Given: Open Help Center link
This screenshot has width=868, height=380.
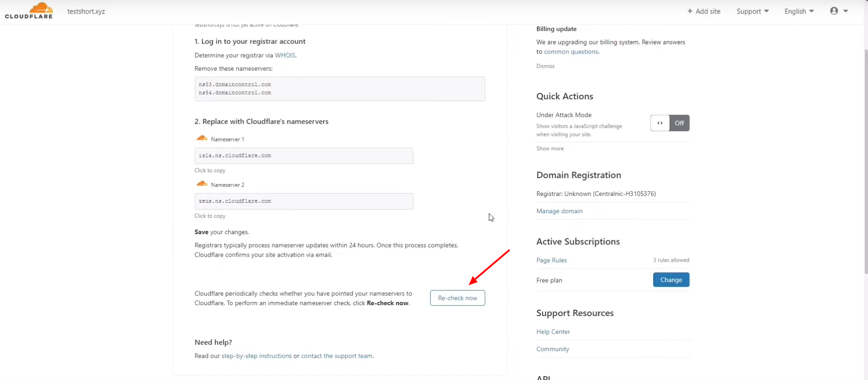Looking at the screenshot, I should [x=553, y=331].
